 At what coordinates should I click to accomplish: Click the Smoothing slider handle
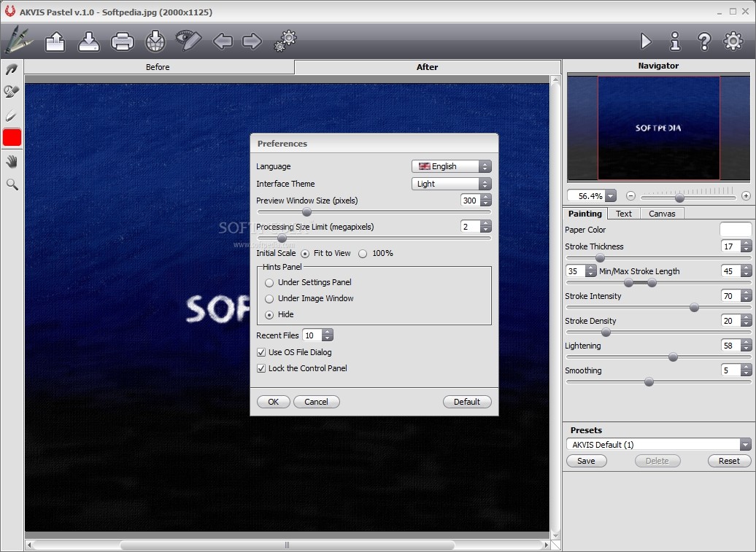(649, 382)
